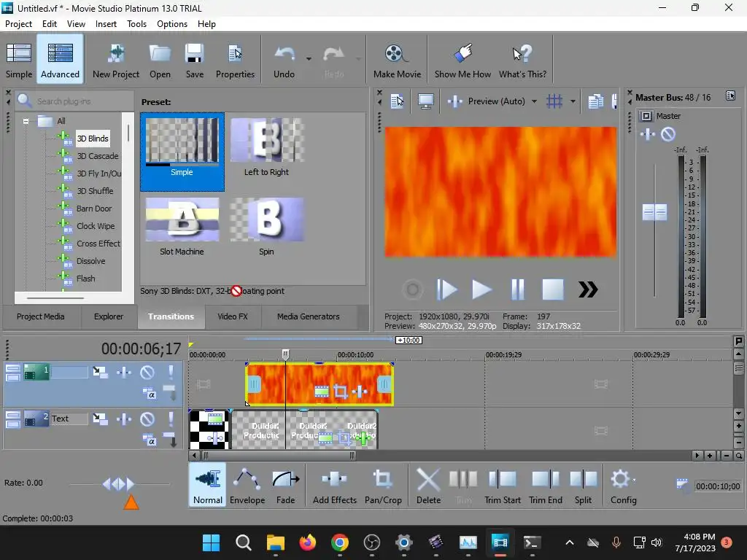Click the timeline horizontal scrollbar
747x560 pixels.
coord(278,456)
